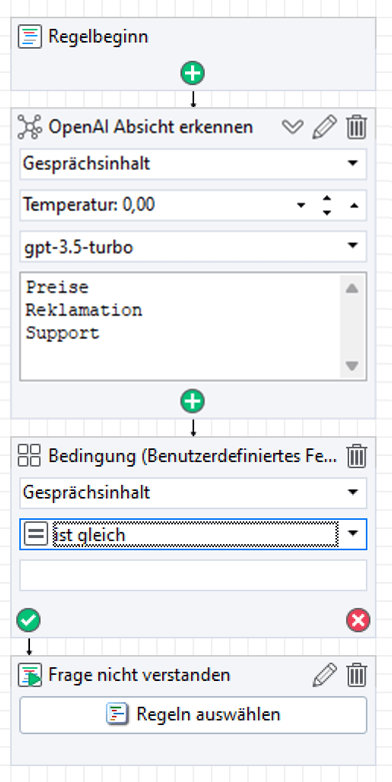Click the text area scrollbar down arrow

(x=352, y=366)
